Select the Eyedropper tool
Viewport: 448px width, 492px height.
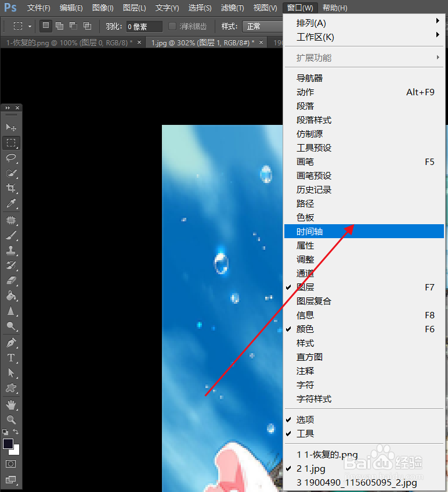click(11, 203)
